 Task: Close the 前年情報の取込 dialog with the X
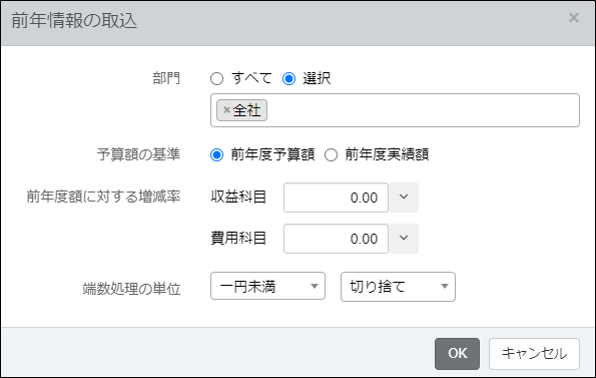[574, 18]
